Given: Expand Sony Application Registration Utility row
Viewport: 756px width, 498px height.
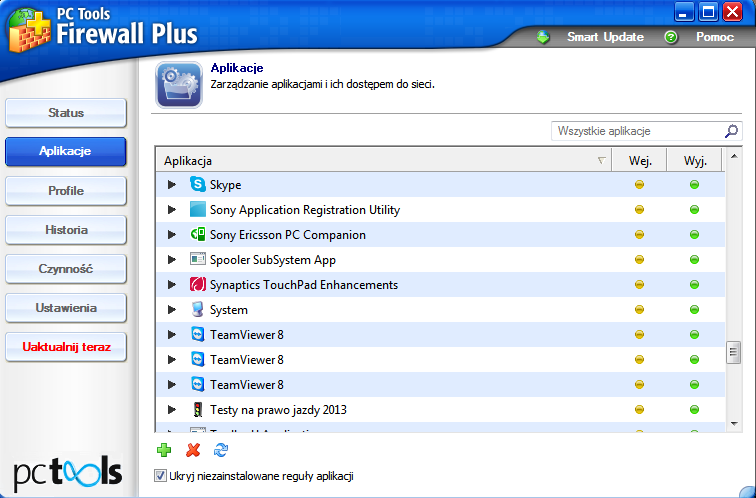Looking at the screenshot, I should click(172, 210).
